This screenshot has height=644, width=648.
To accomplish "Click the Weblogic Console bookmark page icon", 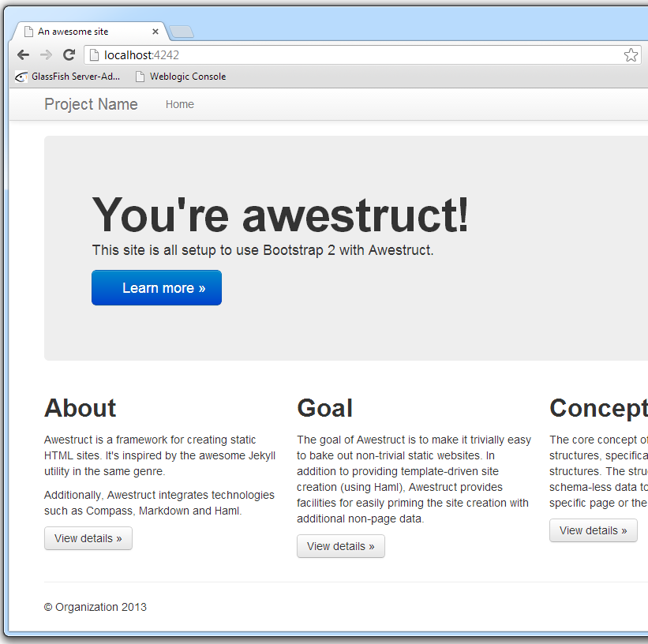I will tap(140, 77).
